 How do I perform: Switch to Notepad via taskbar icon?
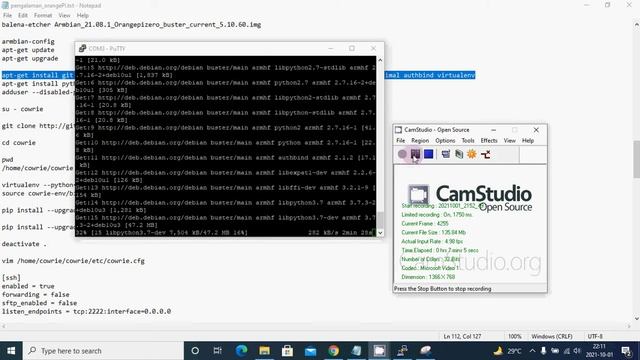[356, 351]
